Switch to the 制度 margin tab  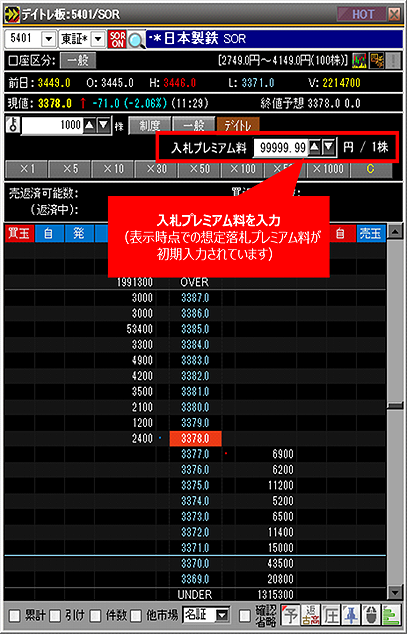click(150, 126)
